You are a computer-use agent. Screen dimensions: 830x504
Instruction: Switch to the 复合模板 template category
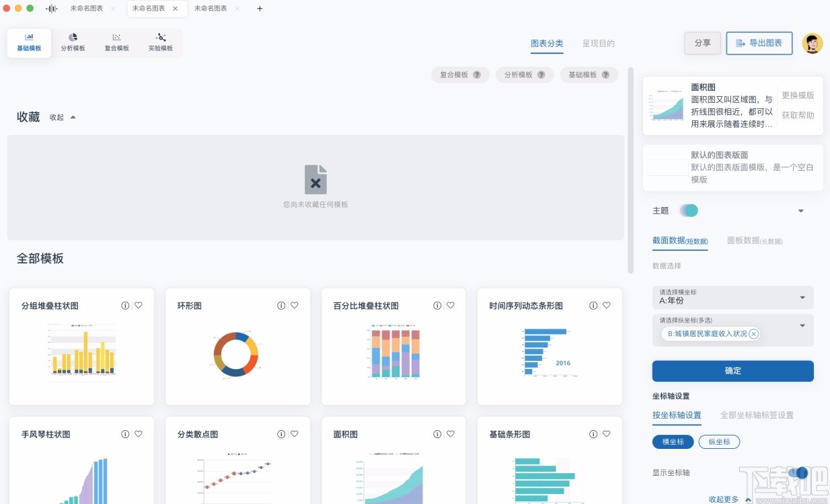(x=116, y=42)
